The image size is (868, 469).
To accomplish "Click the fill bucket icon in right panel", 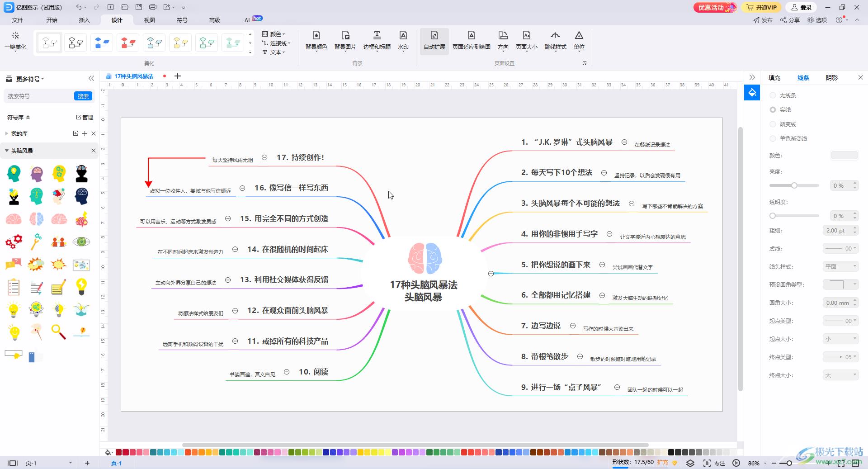I will (x=752, y=93).
